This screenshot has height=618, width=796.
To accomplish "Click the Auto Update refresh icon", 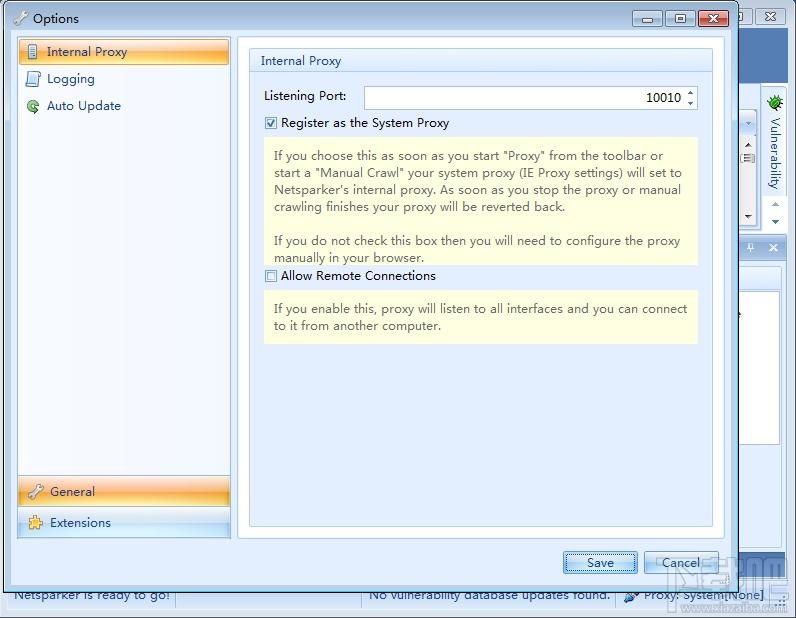I will pos(33,106).
